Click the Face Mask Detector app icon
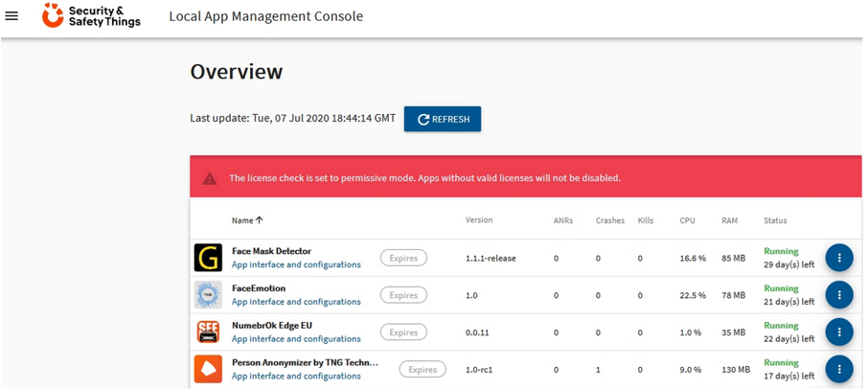 coord(208,258)
